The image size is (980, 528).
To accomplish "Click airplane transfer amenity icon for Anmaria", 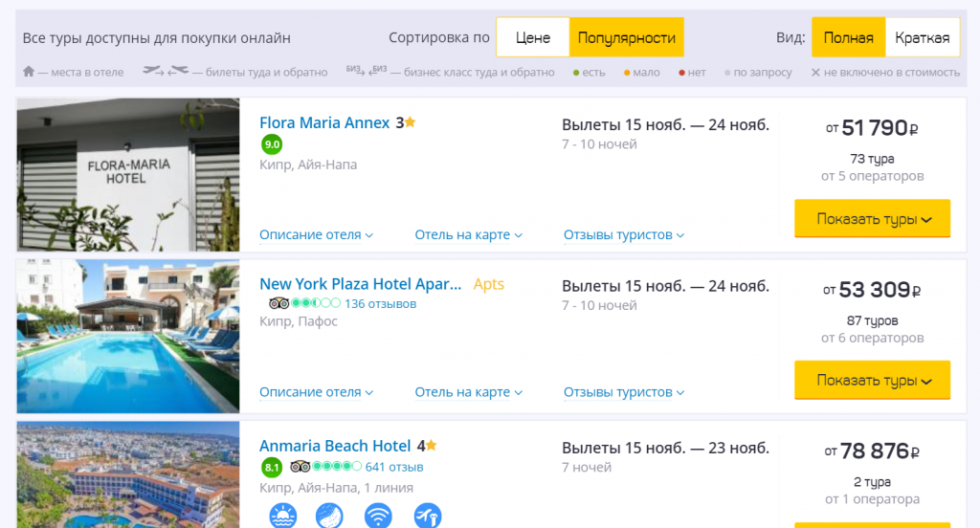I will (x=428, y=517).
